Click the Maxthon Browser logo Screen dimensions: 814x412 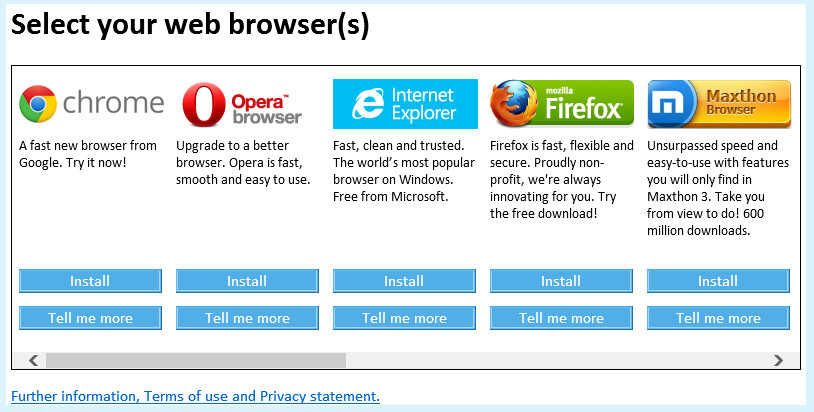tap(719, 104)
